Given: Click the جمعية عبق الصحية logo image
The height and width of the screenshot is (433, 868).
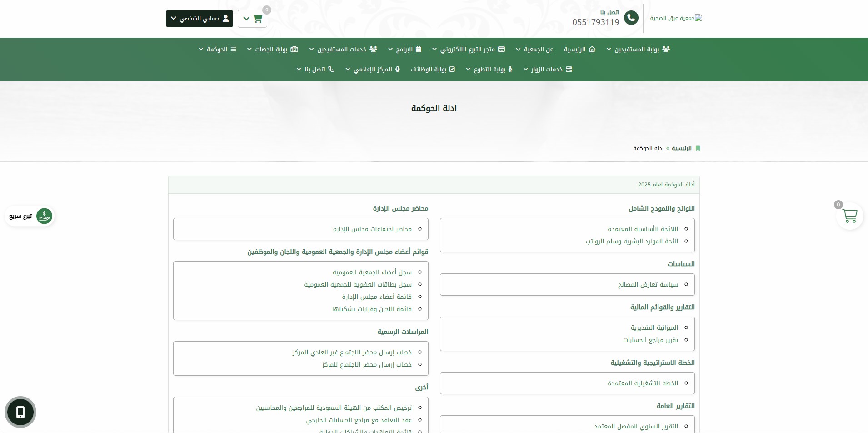Looking at the screenshot, I should pos(676,18).
